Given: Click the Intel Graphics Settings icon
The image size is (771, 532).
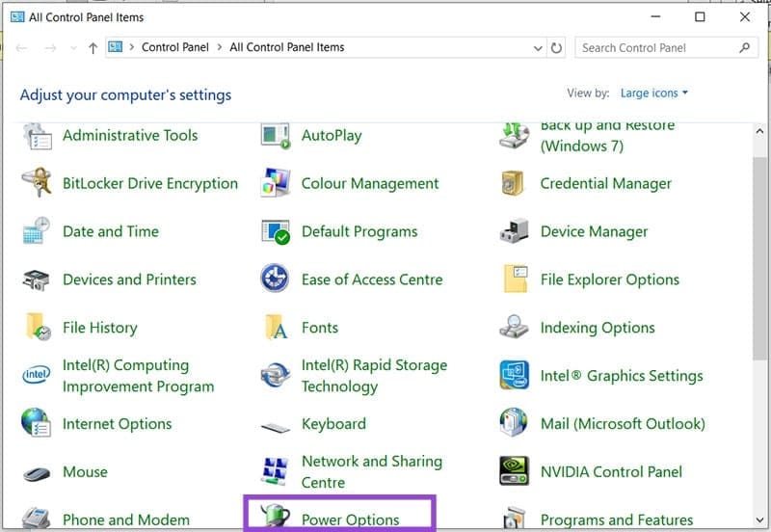Looking at the screenshot, I should tap(514, 376).
